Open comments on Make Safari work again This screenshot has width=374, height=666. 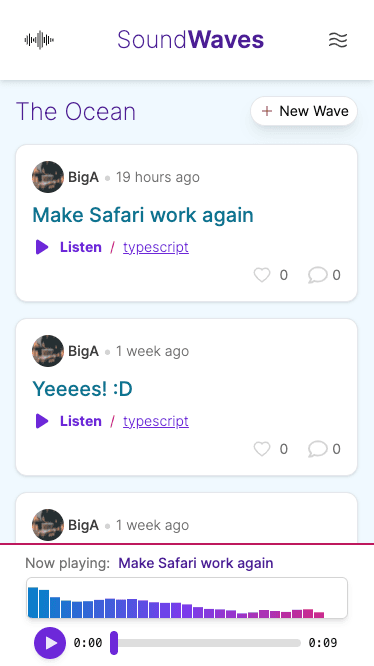point(318,275)
